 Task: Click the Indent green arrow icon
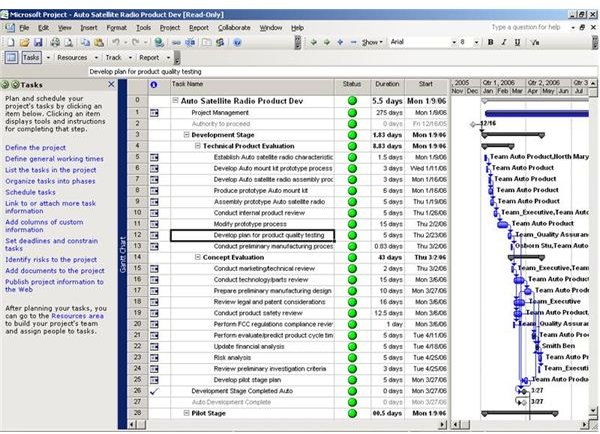coord(326,42)
